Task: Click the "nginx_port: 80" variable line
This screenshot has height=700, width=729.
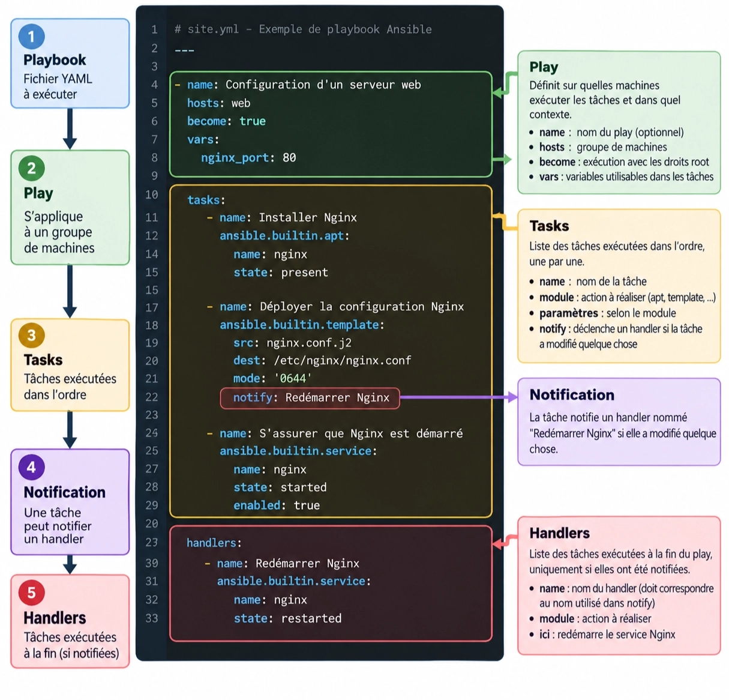Action: 248,158
